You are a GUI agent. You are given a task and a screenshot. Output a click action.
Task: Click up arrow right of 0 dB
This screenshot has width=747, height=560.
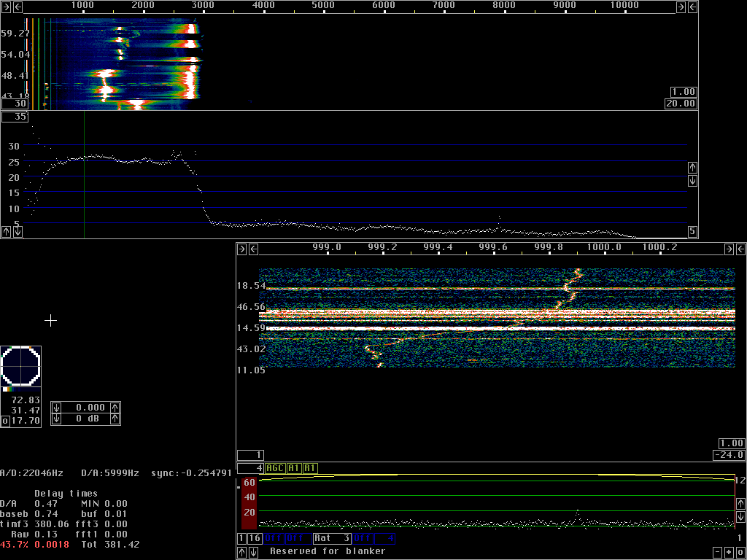click(x=115, y=419)
